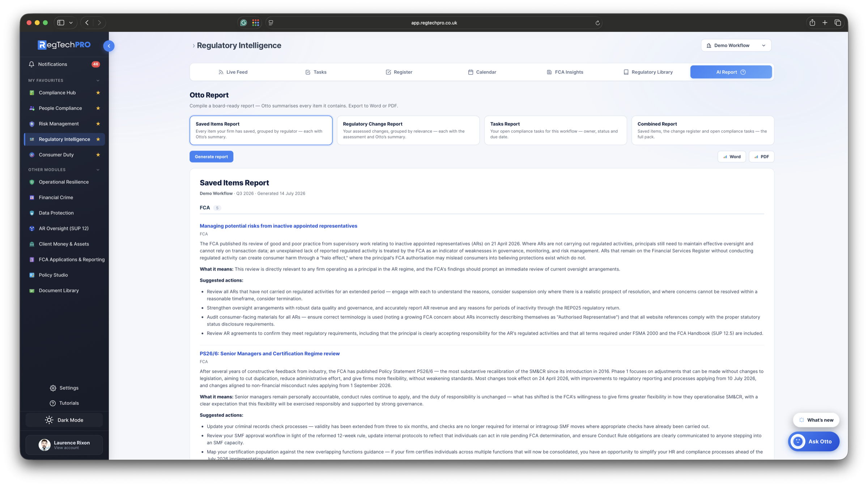
Task: Collapse the My Favourites section
Action: click(x=98, y=80)
